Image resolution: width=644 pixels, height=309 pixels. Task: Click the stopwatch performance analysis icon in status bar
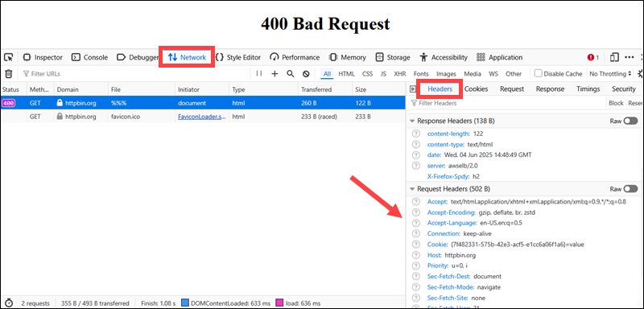9,303
